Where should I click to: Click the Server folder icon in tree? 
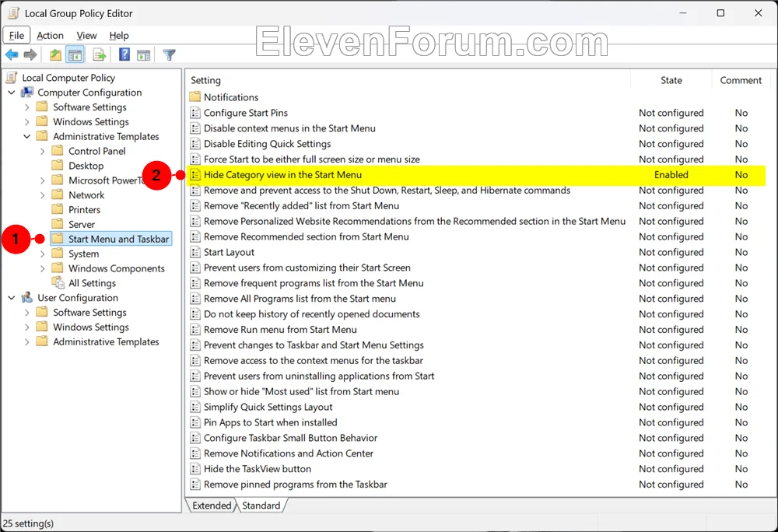58,223
